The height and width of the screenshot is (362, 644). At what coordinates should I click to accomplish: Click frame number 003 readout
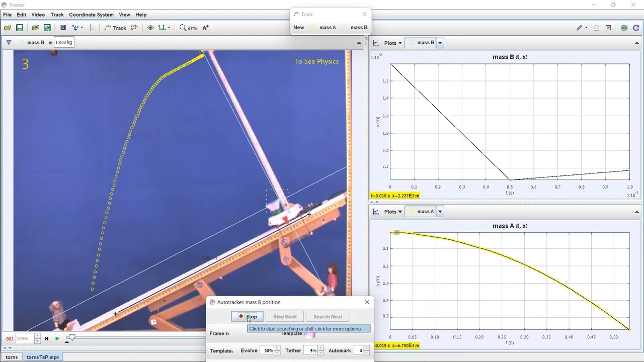10,339
